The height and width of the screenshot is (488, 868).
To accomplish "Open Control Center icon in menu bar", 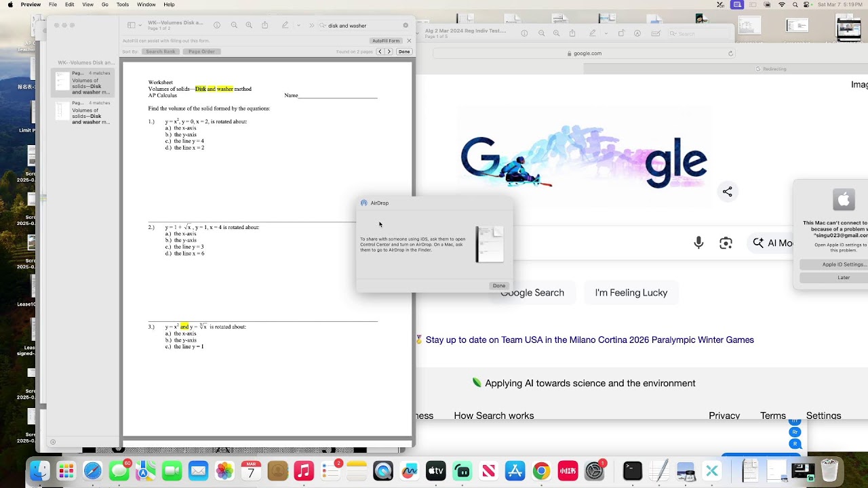I will pos(808,5).
